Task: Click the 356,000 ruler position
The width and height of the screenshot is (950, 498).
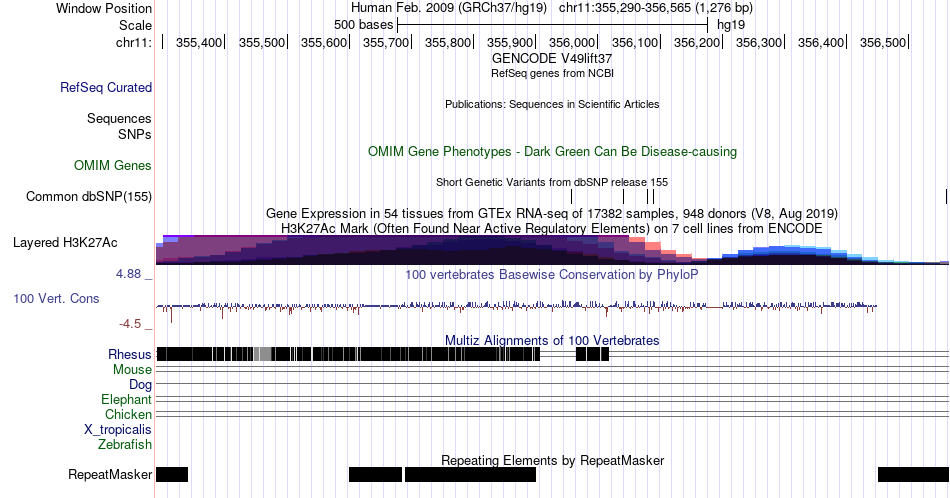Action: (x=572, y=42)
